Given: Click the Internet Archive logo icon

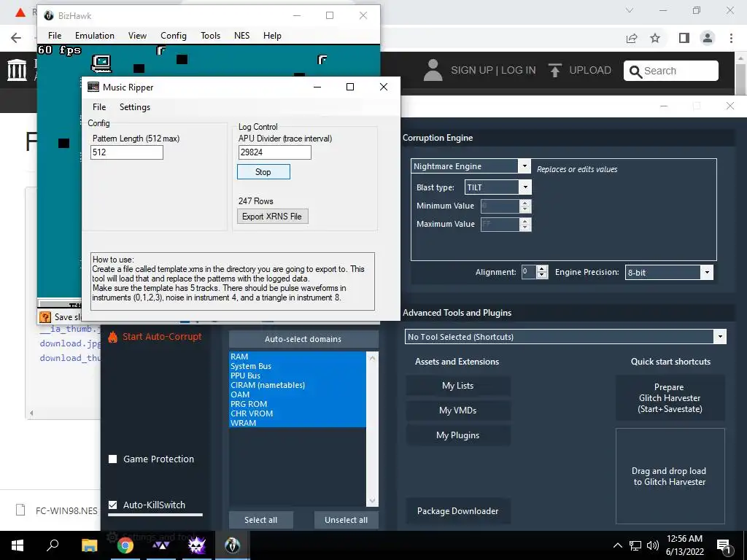Looking at the screenshot, I should (x=18, y=70).
